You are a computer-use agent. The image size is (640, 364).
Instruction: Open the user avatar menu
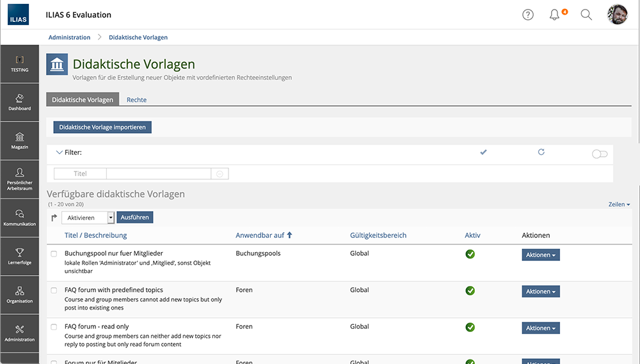tap(617, 15)
